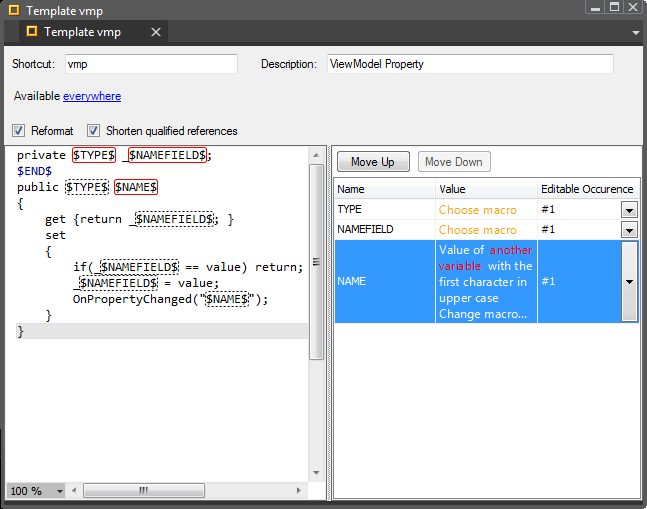Click $TYPE$ in the public line
The image size is (647, 509).
coord(87,187)
